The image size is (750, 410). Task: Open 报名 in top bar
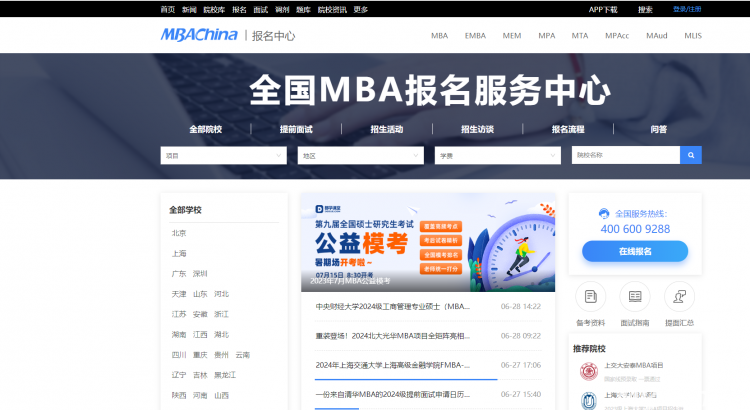click(239, 10)
